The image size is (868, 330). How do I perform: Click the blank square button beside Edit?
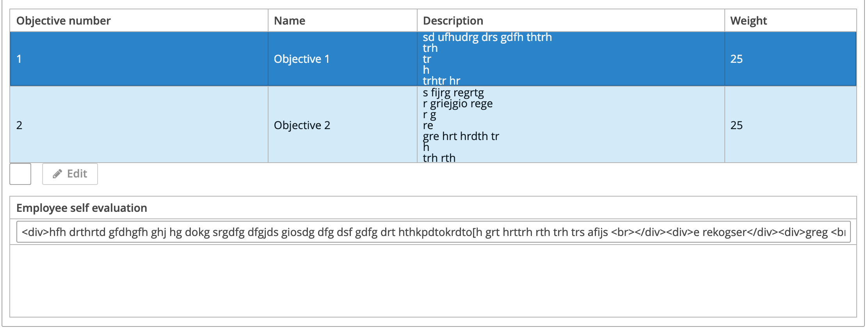20,174
